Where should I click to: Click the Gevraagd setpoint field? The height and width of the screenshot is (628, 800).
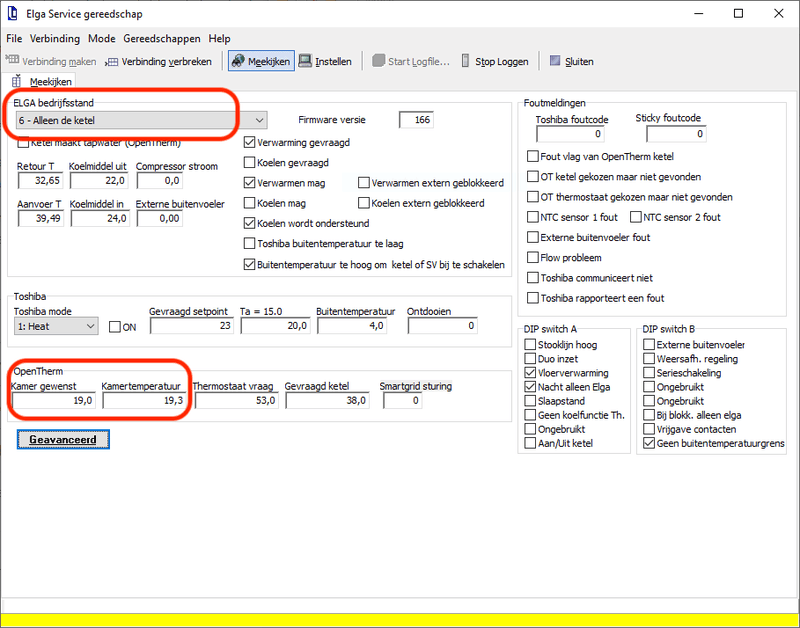[192, 325]
